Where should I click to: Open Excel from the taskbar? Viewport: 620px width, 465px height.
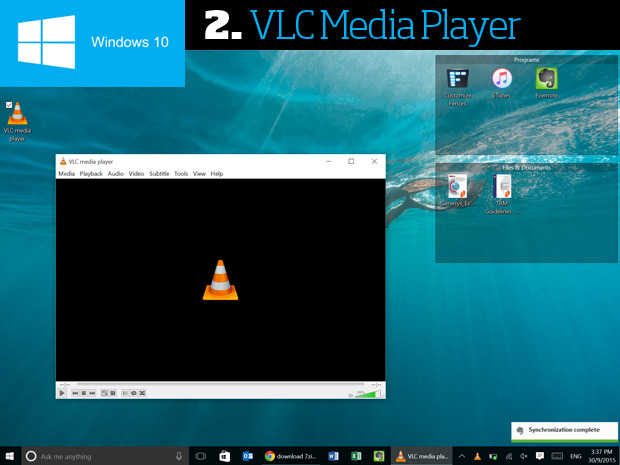356,456
